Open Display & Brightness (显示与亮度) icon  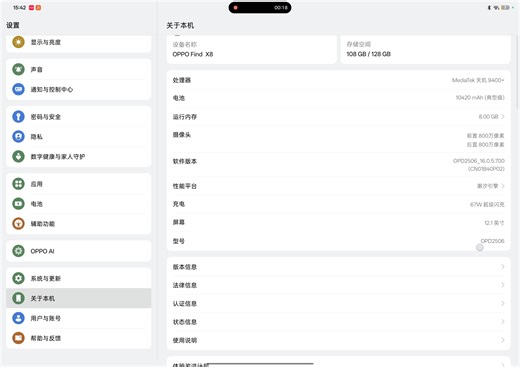point(18,42)
